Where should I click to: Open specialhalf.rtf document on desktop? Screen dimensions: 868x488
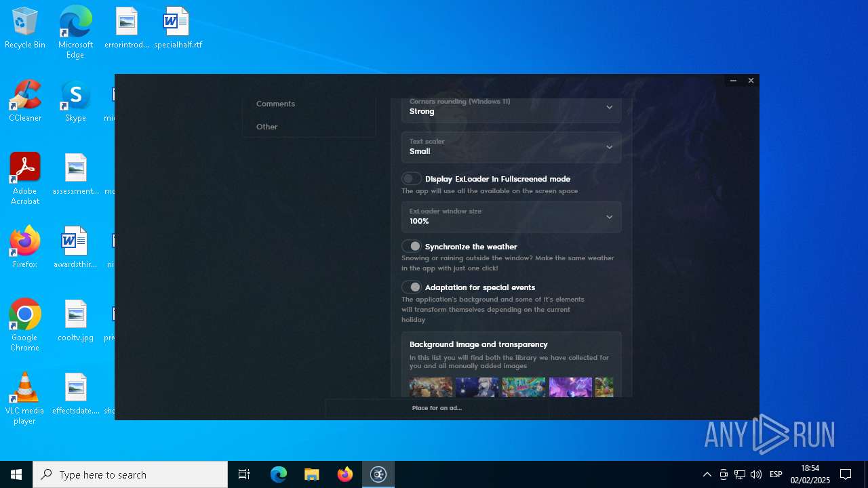click(x=178, y=28)
